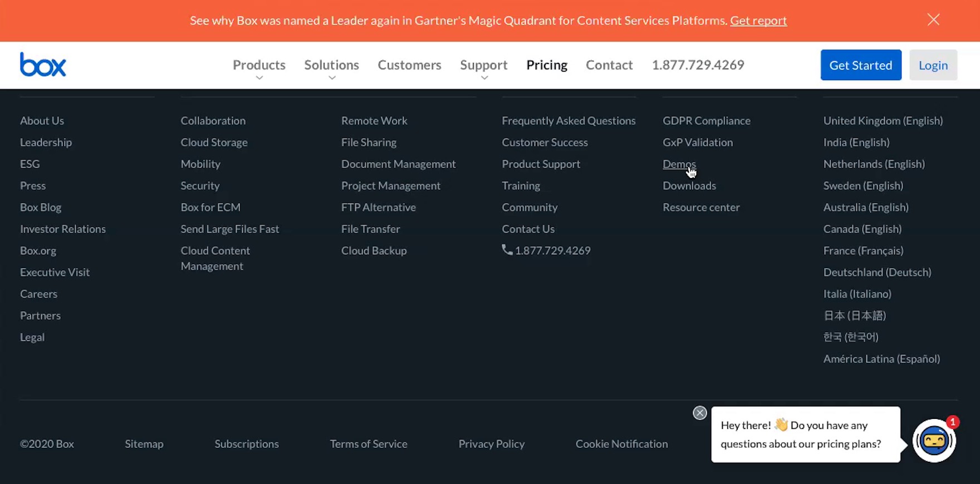This screenshot has width=980, height=484.
Task: Dismiss the orange announcement banner
Action: pyautogui.click(x=933, y=20)
